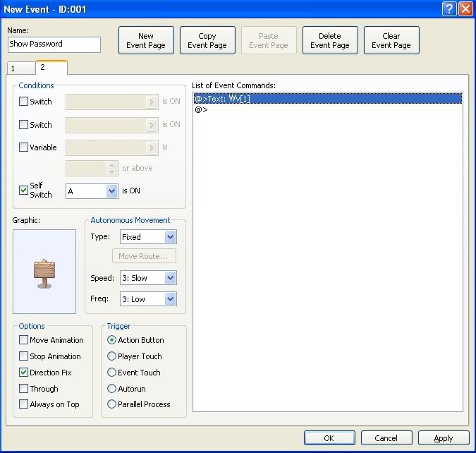Expand the movement Type dropdown
The height and width of the screenshot is (453, 476).
coord(170,237)
